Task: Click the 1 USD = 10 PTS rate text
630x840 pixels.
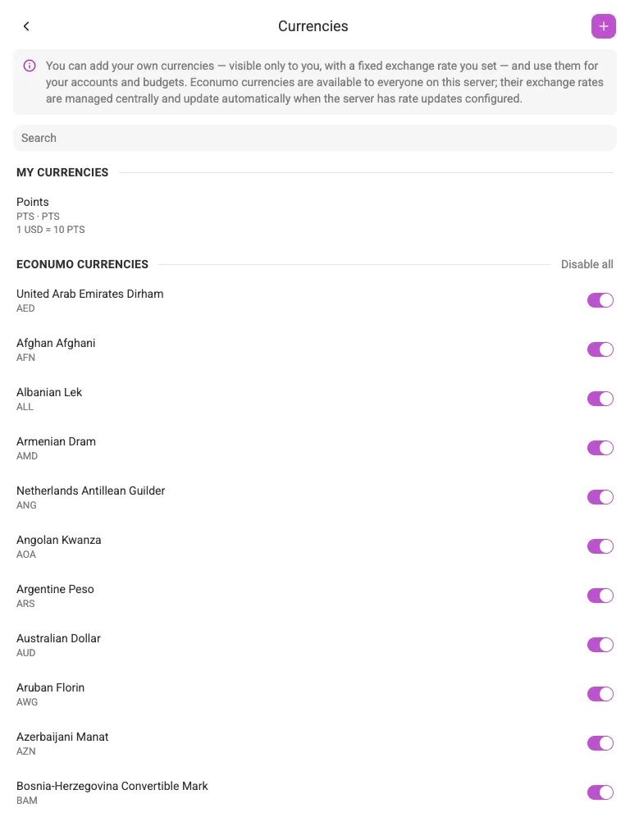Action: coord(50,230)
